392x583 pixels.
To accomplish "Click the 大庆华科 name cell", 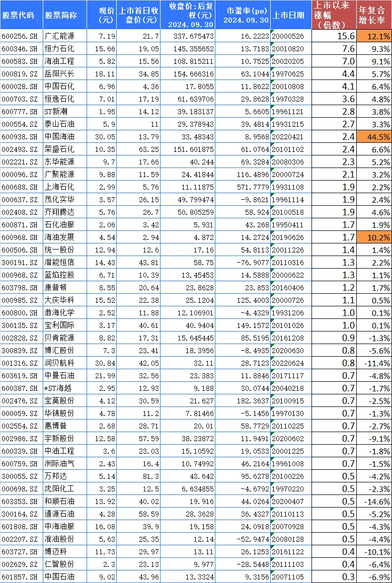I will pos(65,300).
